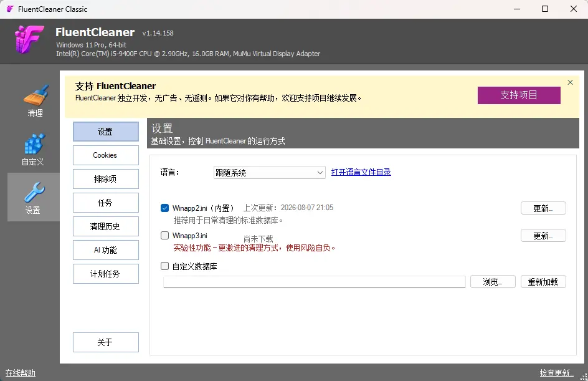
Task: Open the AI 功能 tab
Action: coord(106,250)
